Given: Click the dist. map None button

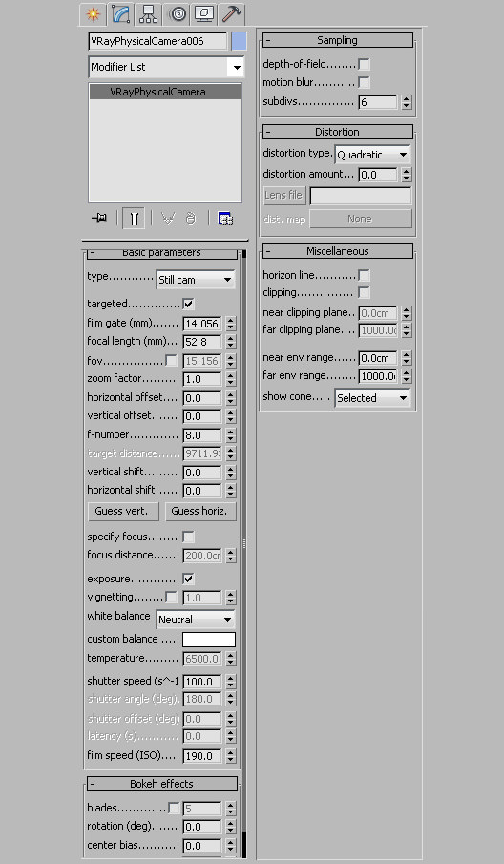Looking at the screenshot, I should (360, 219).
